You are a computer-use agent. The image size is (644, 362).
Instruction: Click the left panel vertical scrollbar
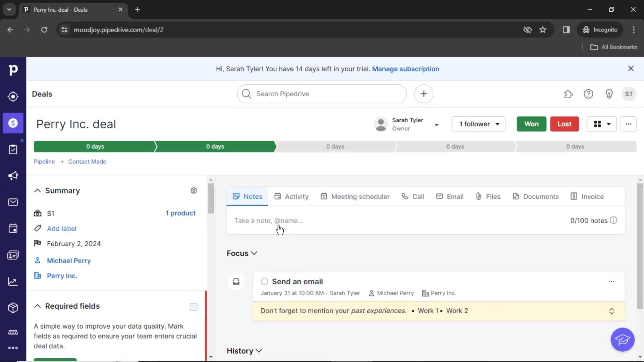click(211, 198)
